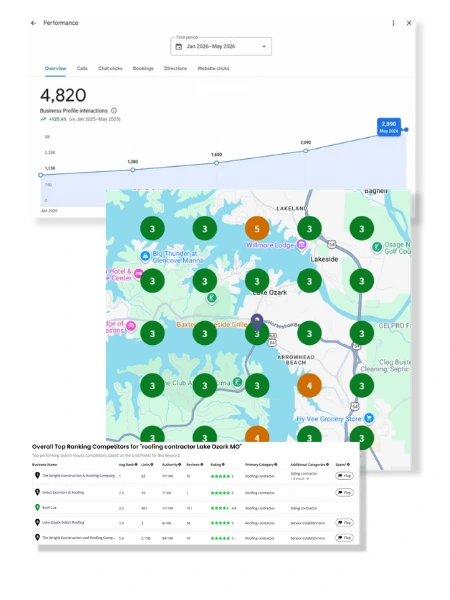
Task: Open the Directions tab
Action: tap(175, 68)
